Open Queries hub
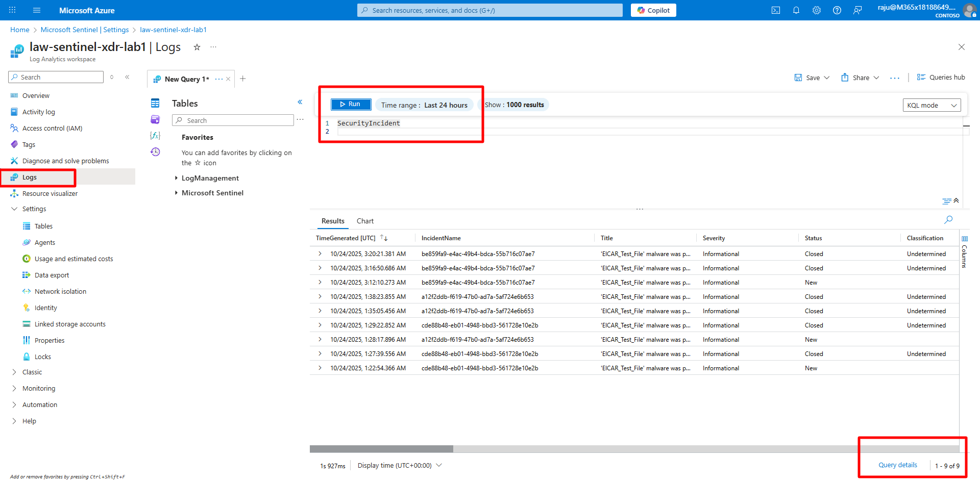This screenshot has height=482, width=980. pos(941,78)
